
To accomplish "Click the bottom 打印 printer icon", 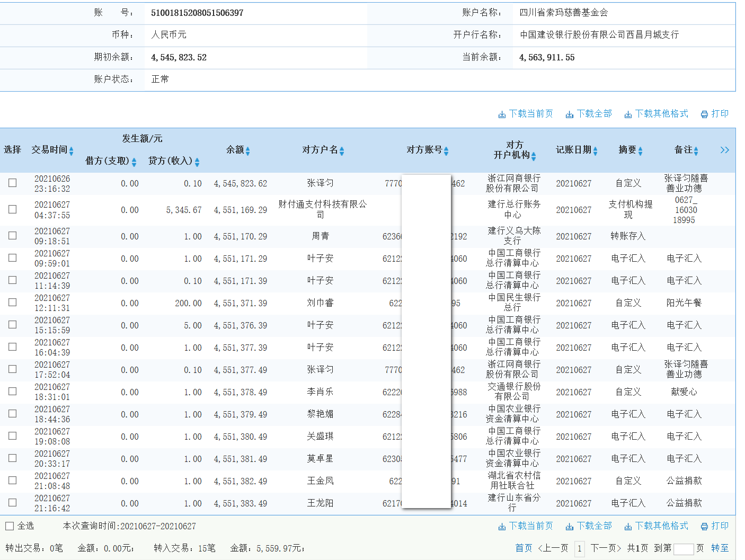I will click(x=705, y=526).
